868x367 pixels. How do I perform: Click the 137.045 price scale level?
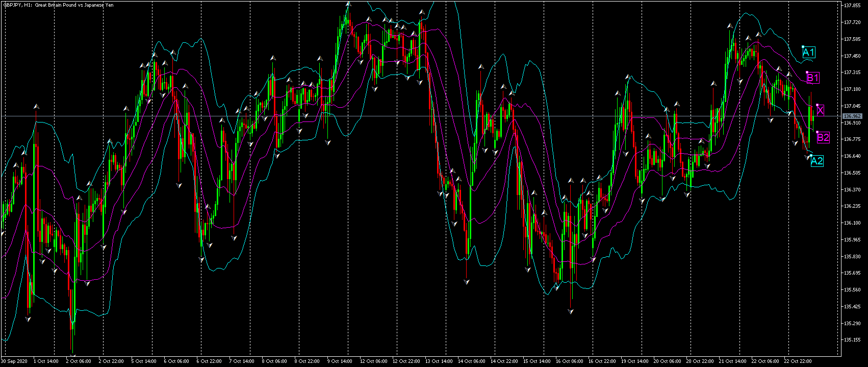[x=853, y=106]
